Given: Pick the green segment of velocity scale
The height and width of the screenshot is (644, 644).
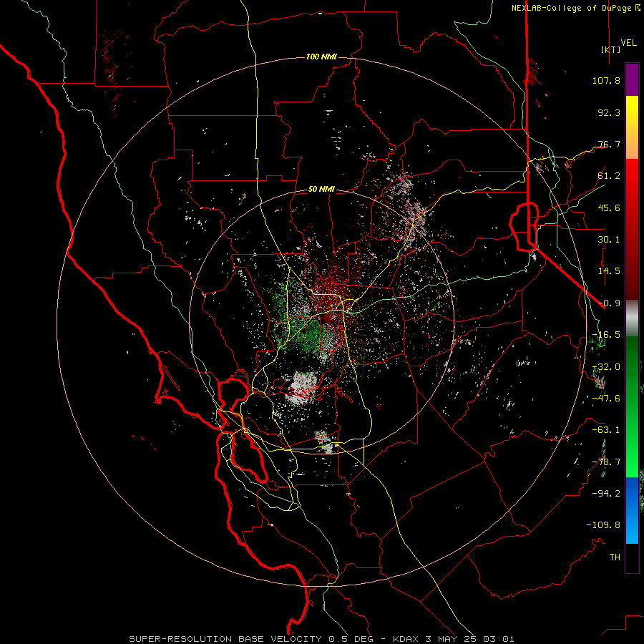Looking at the screenshot, I should [x=632, y=406].
